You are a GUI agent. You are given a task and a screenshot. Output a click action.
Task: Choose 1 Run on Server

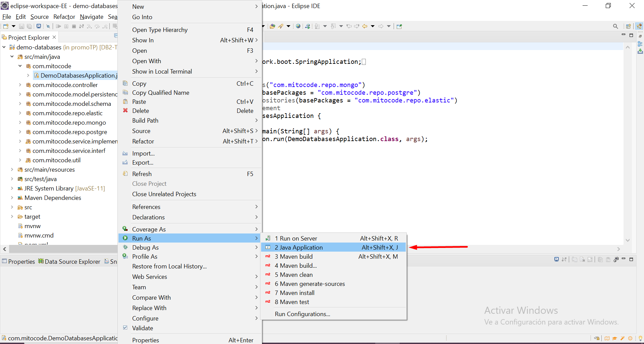tap(334, 238)
